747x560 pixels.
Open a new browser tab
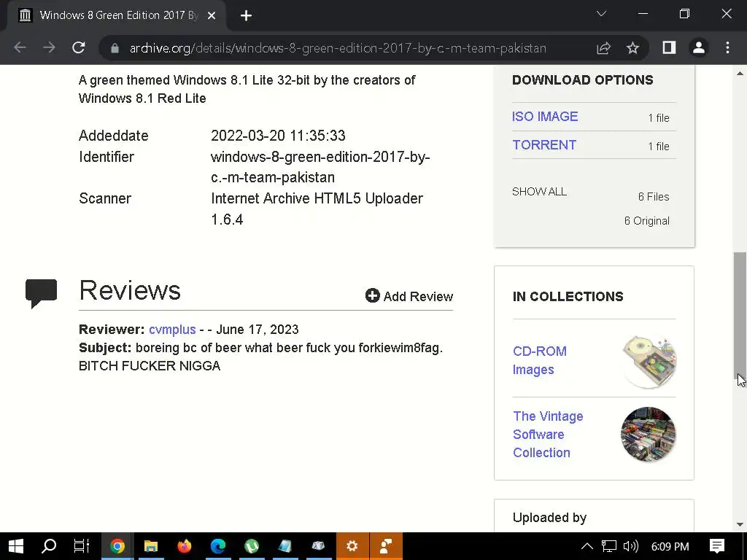[x=246, y=16]
